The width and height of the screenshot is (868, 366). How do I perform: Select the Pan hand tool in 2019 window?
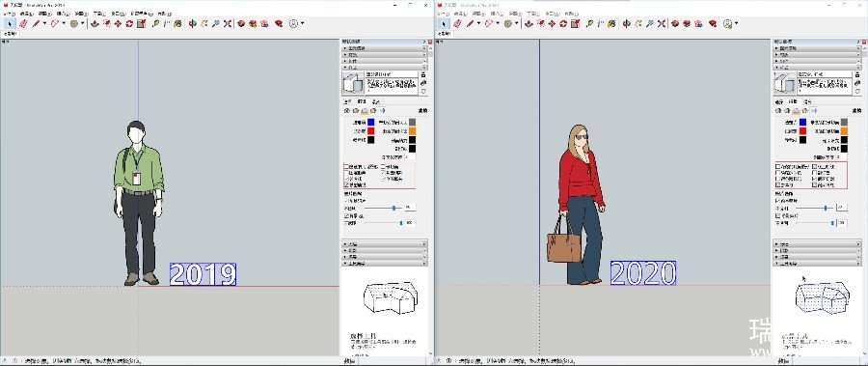coord(203,24)
